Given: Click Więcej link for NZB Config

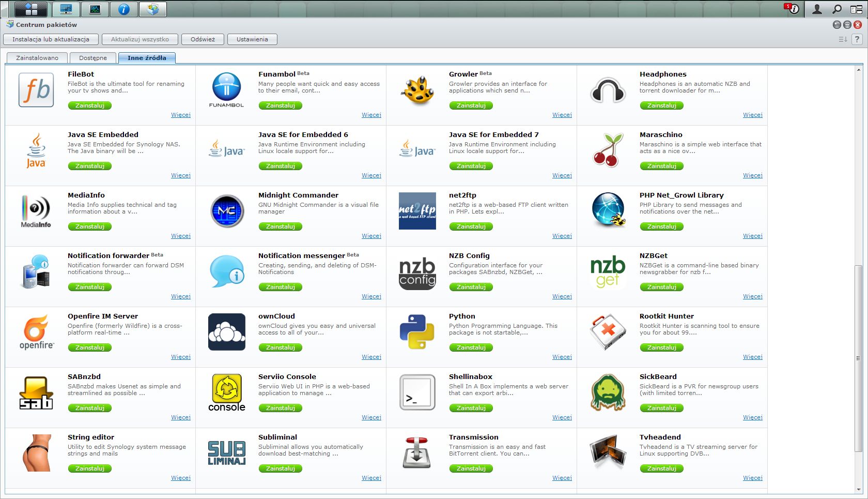Looking at the screenshot, I should pyautogui.click(x=562, y=296).
